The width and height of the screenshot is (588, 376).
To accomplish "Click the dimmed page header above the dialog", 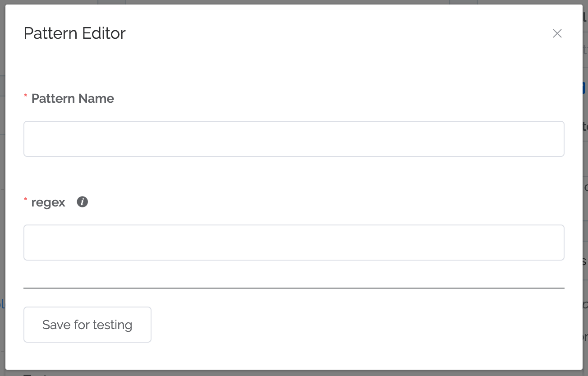I will (x=294, y=2).
